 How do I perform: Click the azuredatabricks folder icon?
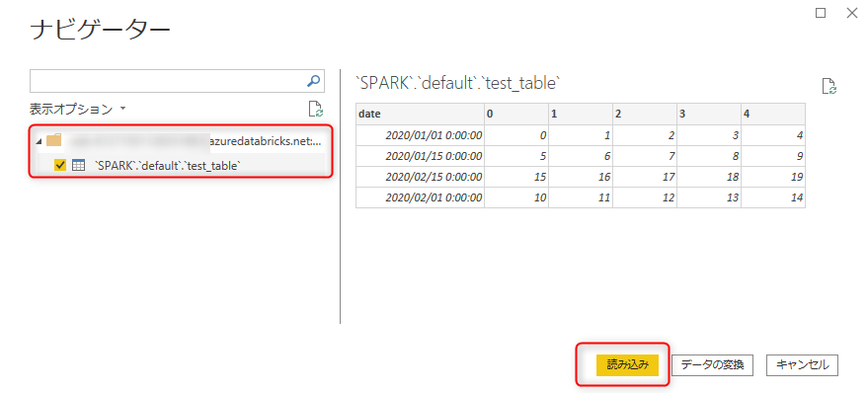tap(53, 140)
